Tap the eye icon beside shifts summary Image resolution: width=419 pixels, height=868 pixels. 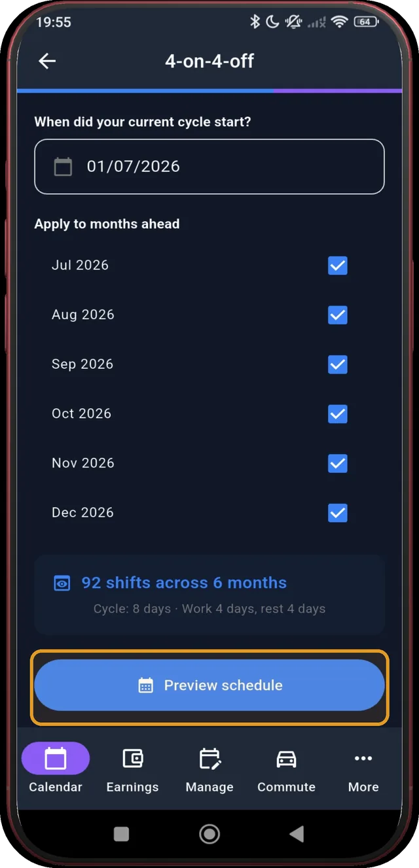(x=62, y=583)
